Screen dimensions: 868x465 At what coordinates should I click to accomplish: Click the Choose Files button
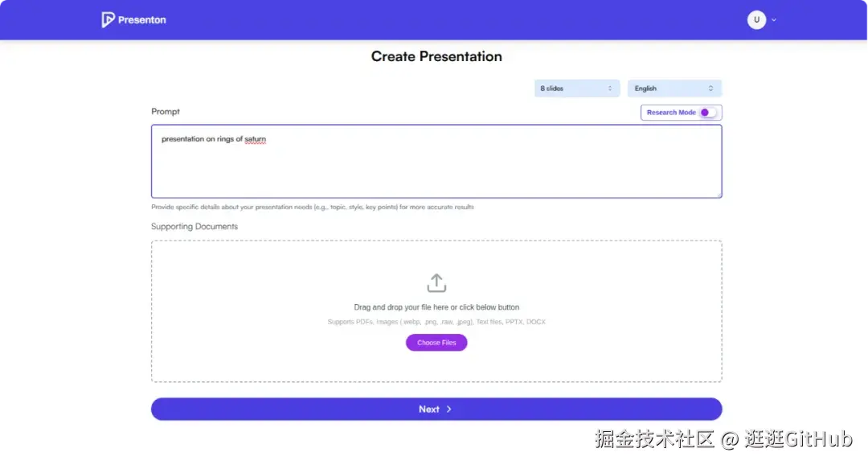pos(436,342)
